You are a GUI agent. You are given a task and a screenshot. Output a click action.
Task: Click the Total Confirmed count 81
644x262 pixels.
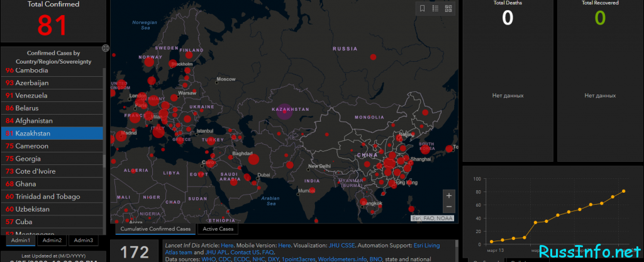coord(52,25)
